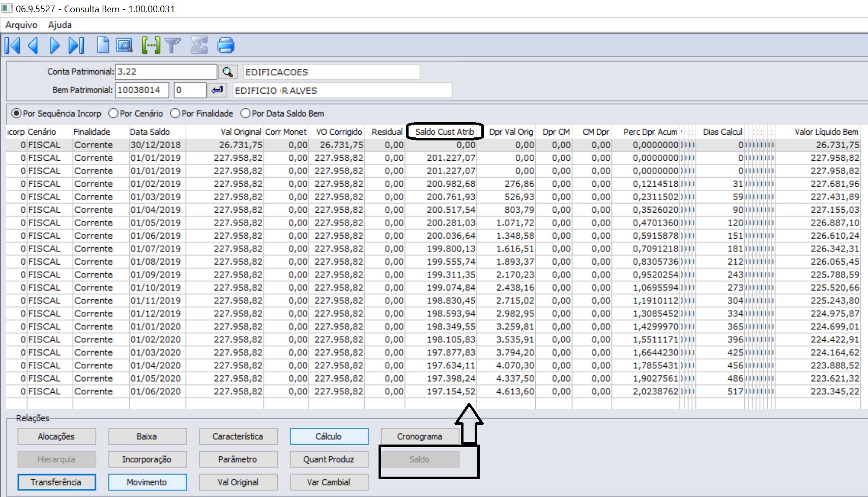This screenshot has width=868, height=497.
Task: Click the Alocações button
Action: tap(56, 436)
